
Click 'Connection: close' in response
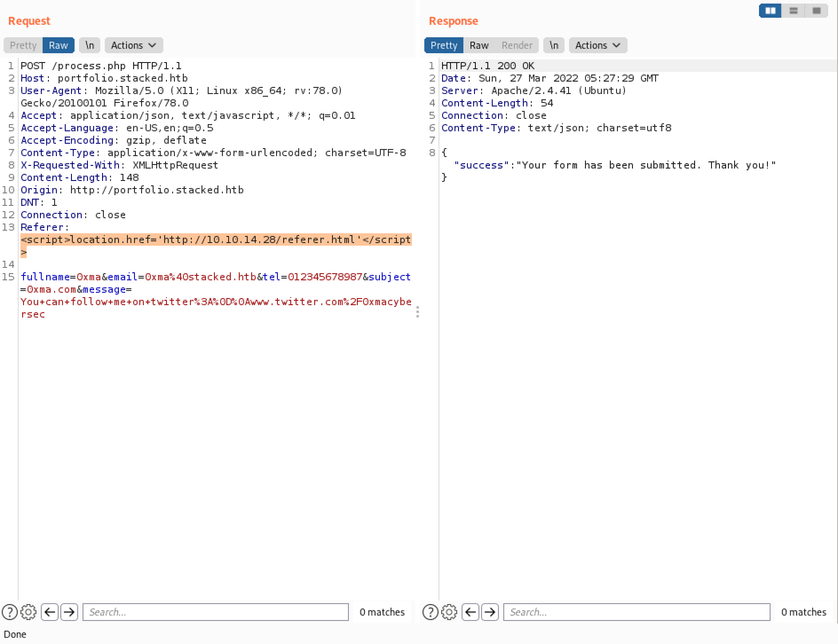pos(494,115)
